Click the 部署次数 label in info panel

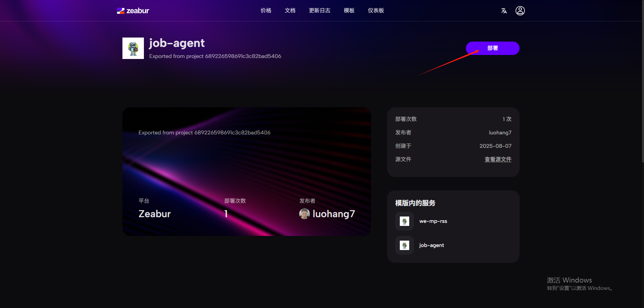pyautogui.click(x=406, y=119)
